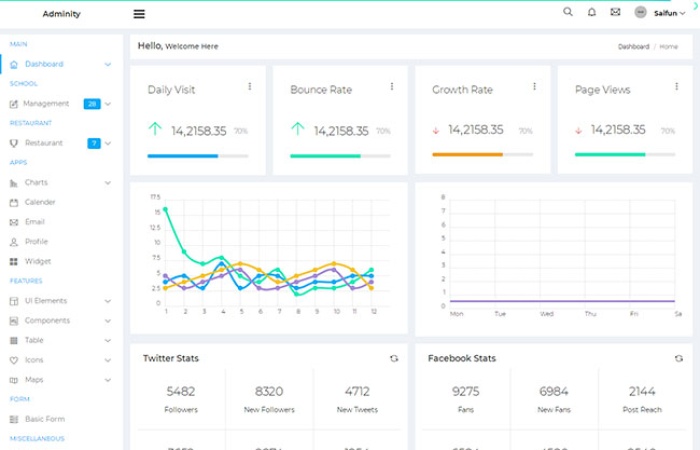Click the UI Elements layout icon
The height and width of the screenshot is (450, 700).
point(14,301)
